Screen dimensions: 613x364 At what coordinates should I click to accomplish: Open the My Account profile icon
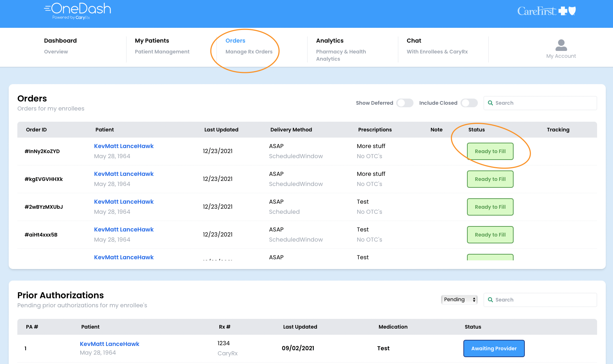[x=561, y=45]
